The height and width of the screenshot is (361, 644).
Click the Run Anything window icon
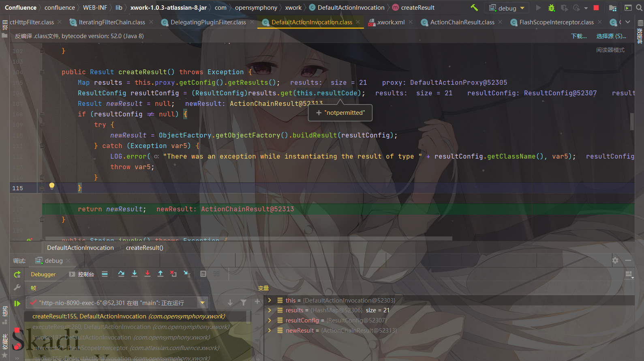(628, 8)
